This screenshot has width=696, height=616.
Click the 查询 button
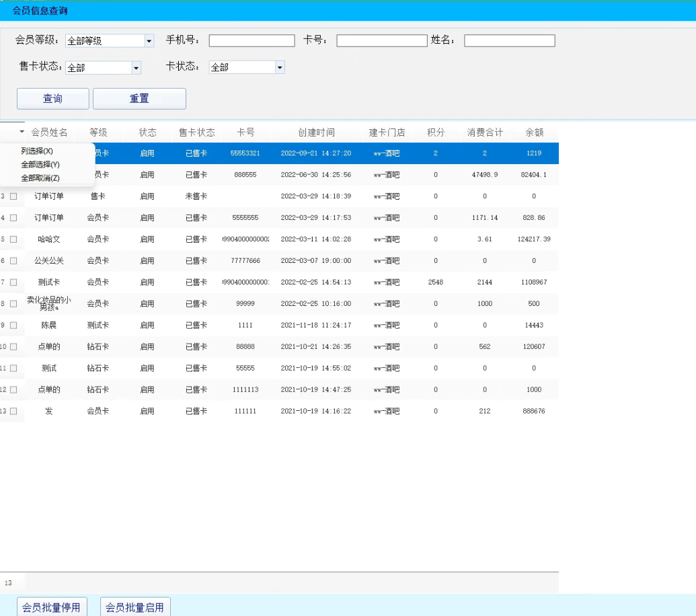(x=53, y=99)
